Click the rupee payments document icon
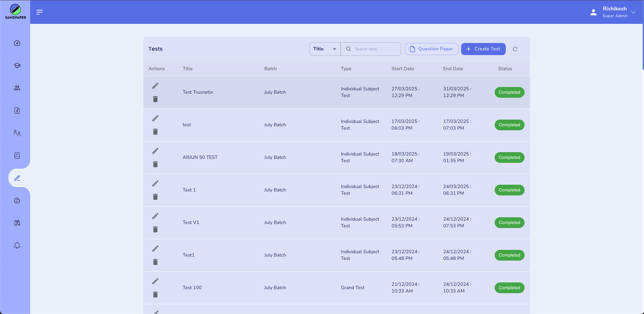This screenshot has height=314, width=644. 17,110
